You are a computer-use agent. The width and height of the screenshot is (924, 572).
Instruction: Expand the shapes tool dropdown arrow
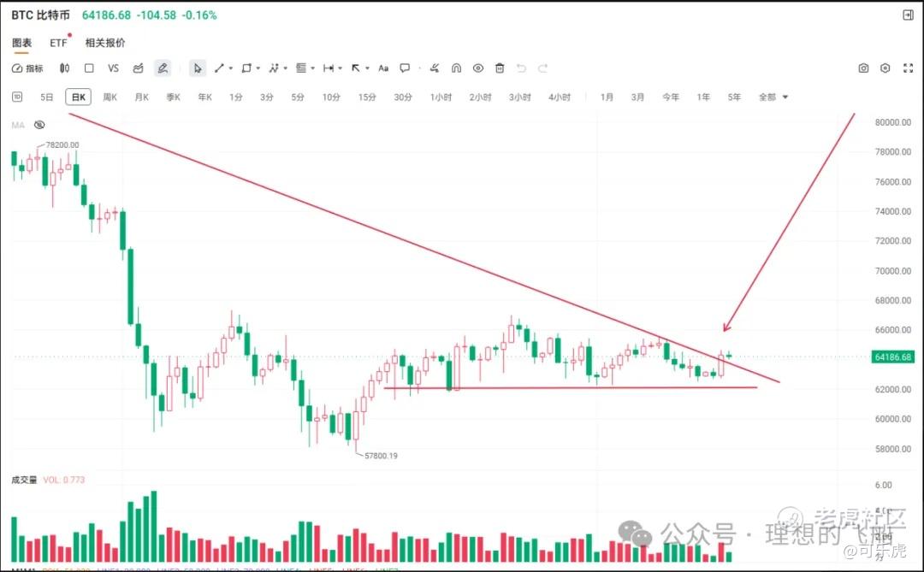click(x=258, y=68)
